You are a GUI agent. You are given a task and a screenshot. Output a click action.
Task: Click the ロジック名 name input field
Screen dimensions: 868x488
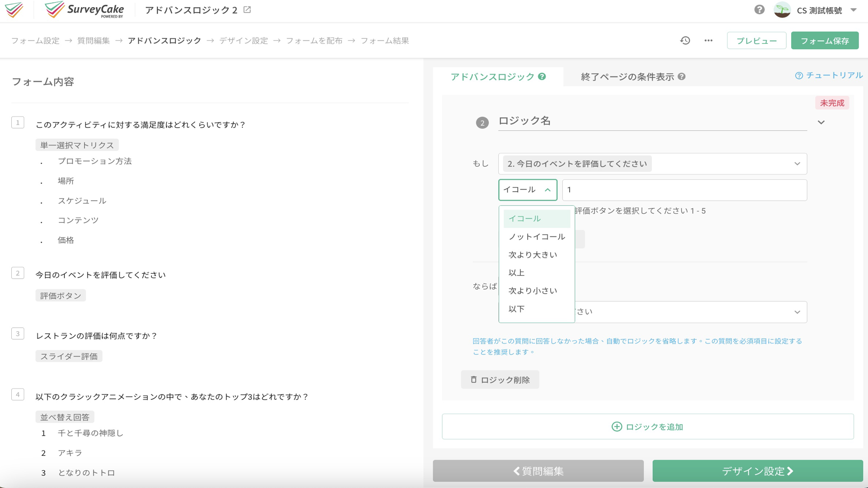point(652,121)
